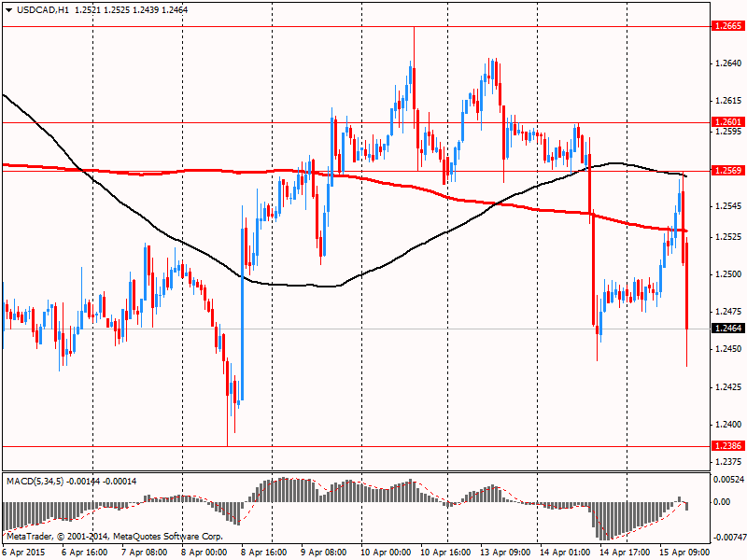The height and width of the screenshot is (560, 747).
Task: Click the 6 Apr 2015 time label
Action: [24, 553]
